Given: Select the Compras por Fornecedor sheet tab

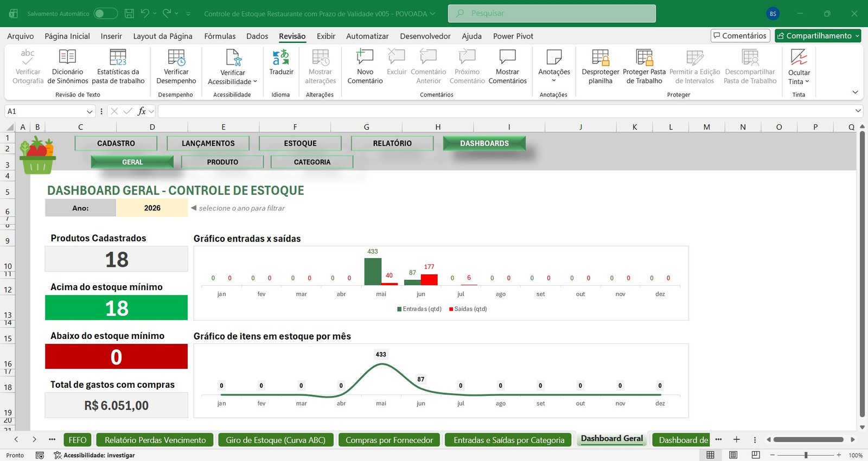Looking at the screenshot, I should point(390,440).
